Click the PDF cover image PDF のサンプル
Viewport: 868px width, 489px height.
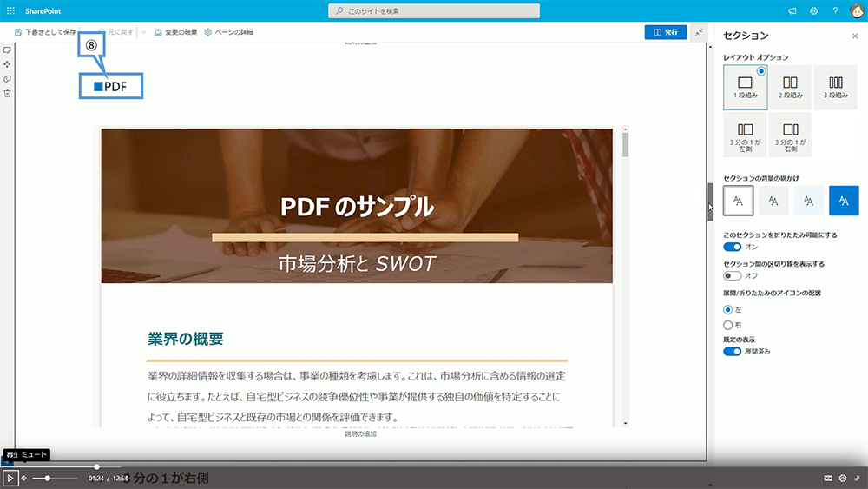coord(357,206)
